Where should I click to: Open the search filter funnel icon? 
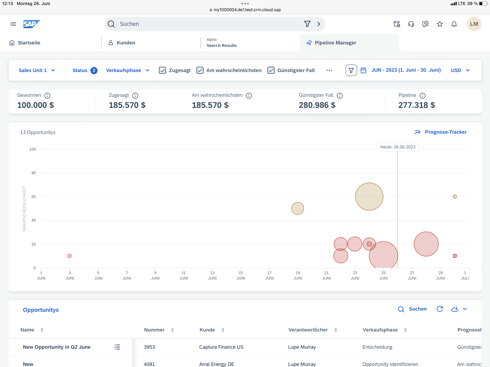coord(307,24)
